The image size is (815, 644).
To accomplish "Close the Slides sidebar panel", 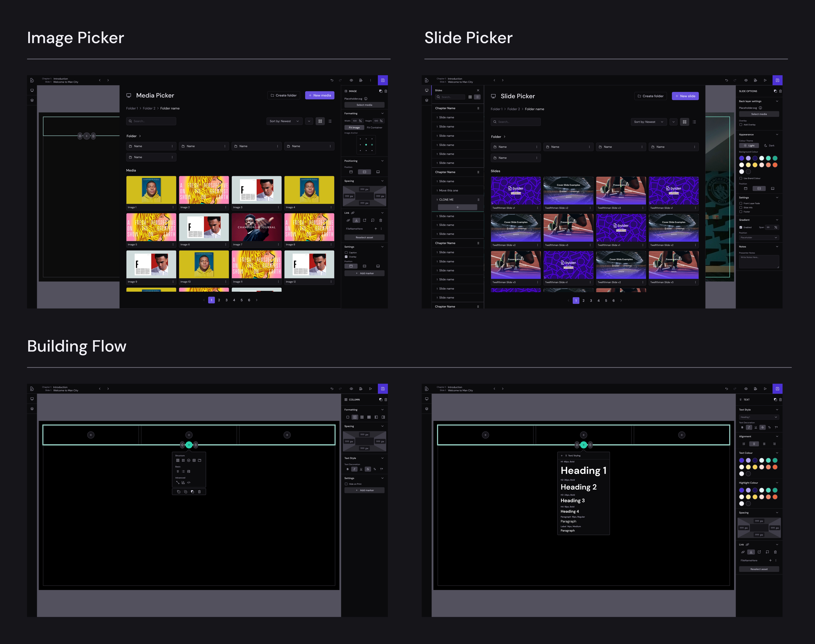I will coord(478,90).
